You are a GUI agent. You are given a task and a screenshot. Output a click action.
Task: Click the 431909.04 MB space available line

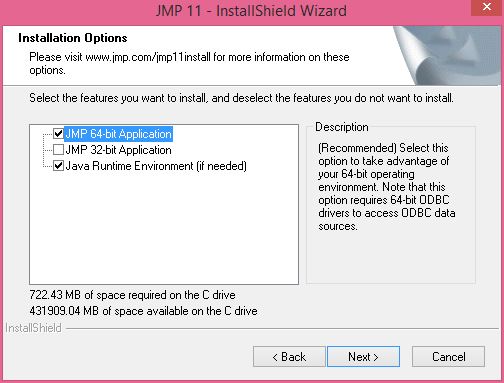pyautogui.click(x=143, y=311)
